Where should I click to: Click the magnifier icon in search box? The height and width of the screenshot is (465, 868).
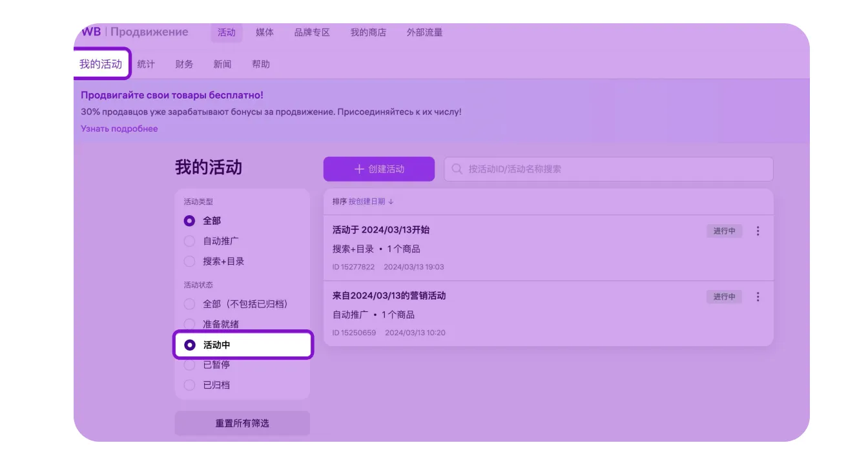pyautogui.click(x=457, y=169)
